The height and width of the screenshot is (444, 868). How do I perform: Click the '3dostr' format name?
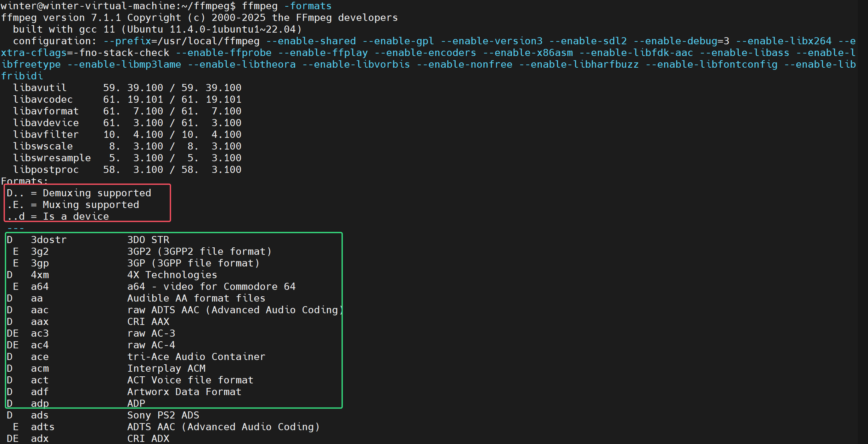point(49,240)
